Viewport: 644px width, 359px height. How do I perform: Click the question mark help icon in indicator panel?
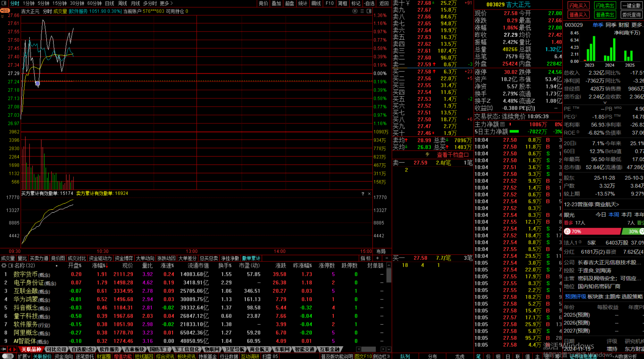(363, 194)
